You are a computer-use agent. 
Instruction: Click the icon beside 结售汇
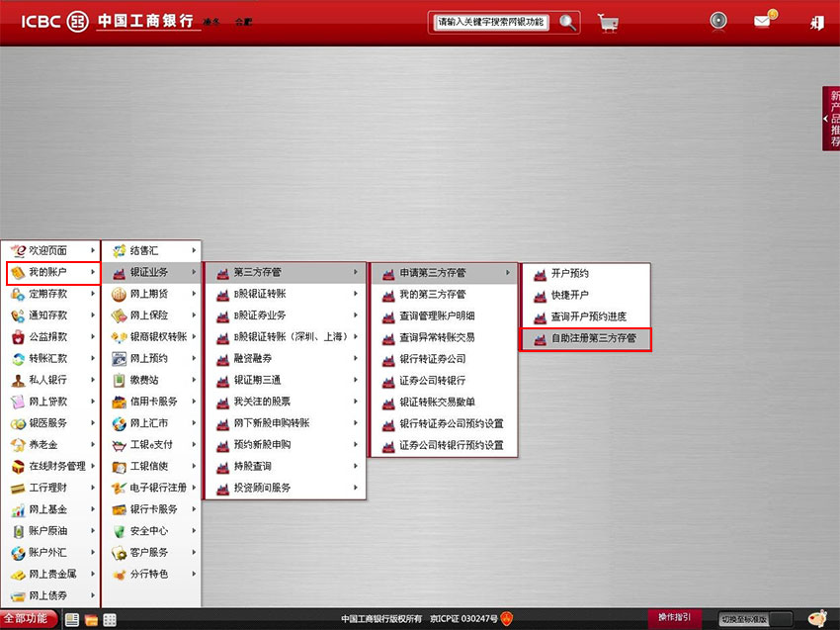[x=119, y=251]
